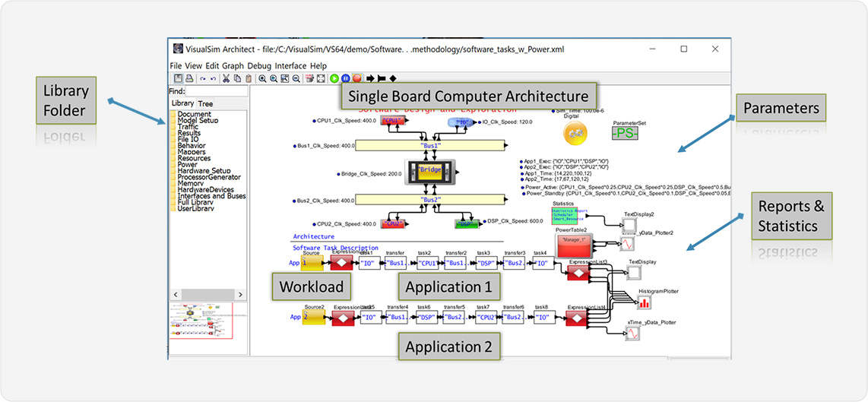Screen dimensions: 868x402
Task: Expand the Results library folder
Action: coord(185,133)
